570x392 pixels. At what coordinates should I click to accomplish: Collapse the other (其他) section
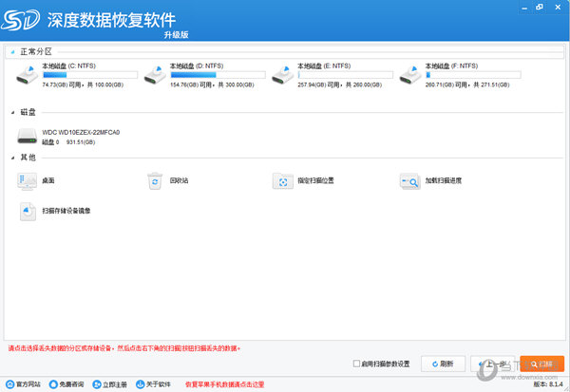tap(12, 158)
